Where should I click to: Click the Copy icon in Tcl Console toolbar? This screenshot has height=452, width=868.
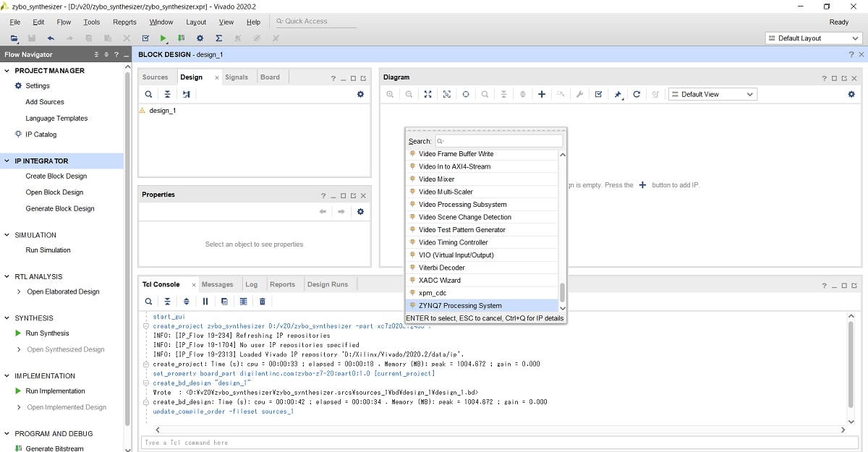click(x=224, y=302)
